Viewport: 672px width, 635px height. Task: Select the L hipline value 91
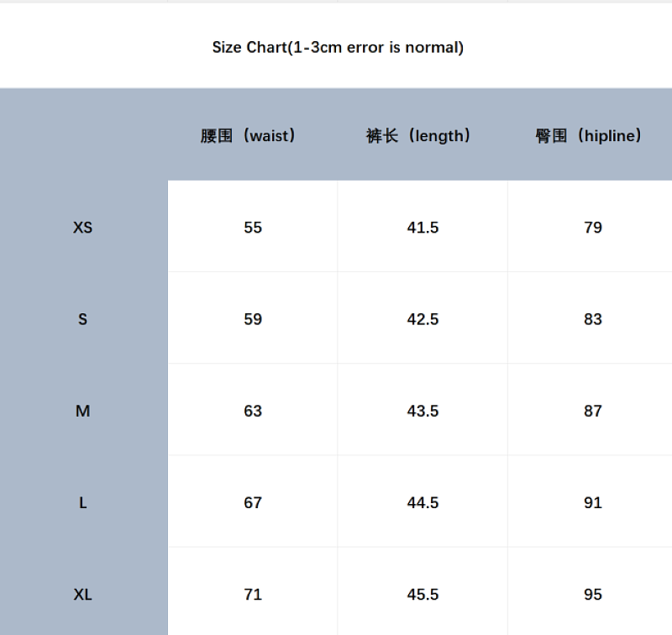tap(593, 502)
